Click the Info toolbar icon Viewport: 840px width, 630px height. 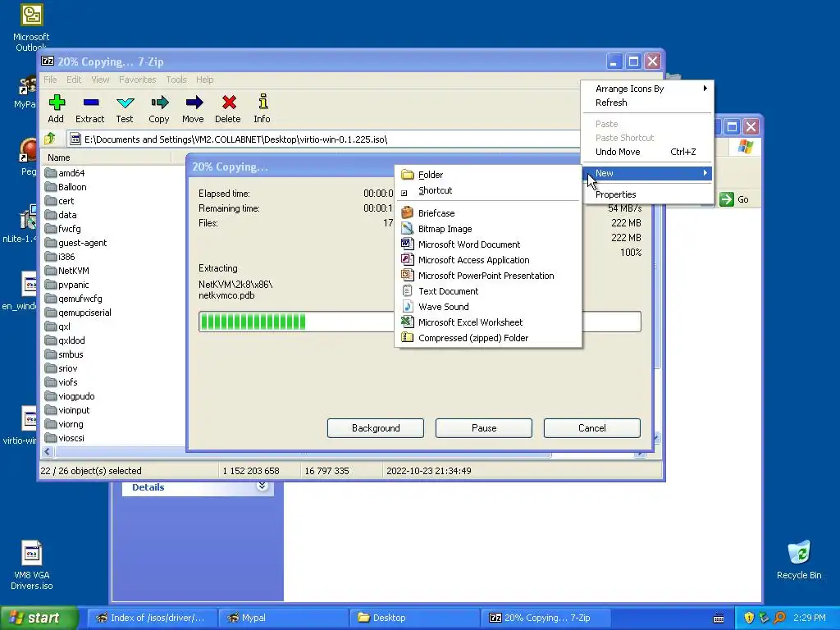(x=262, y=109)
